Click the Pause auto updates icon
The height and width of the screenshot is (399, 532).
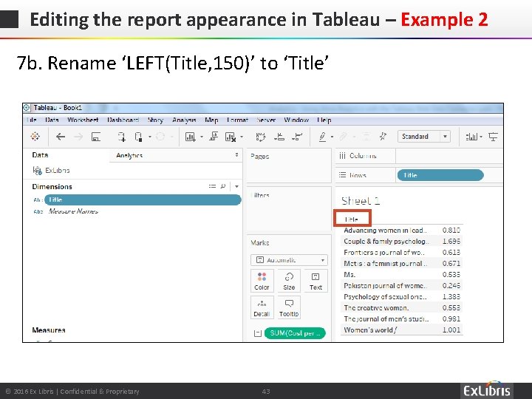[x=138, y=137]
